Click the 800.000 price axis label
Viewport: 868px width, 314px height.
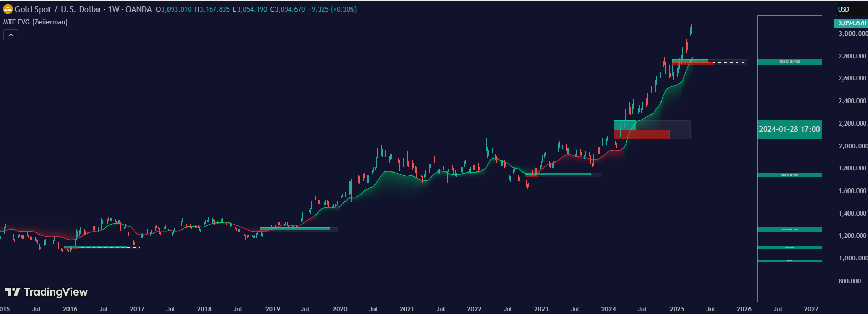coord(850,281)
